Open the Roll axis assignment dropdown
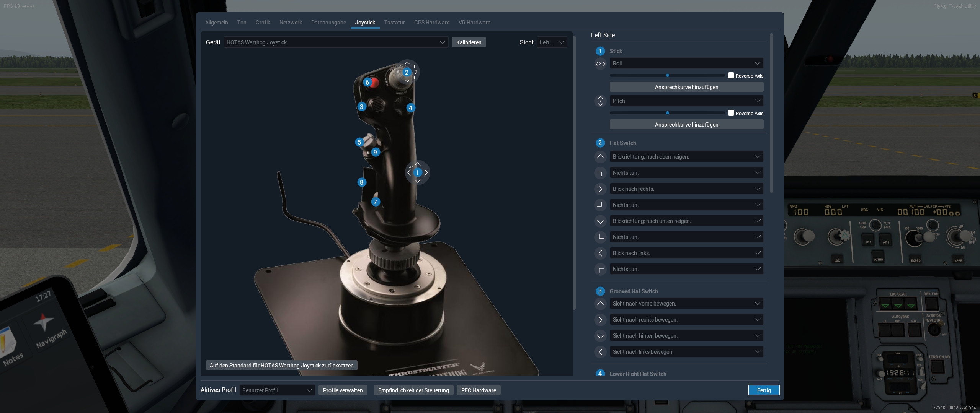Image resolution: width=980 pixels, height=413 pixels. pyautogui.click(x=686, y=63)
